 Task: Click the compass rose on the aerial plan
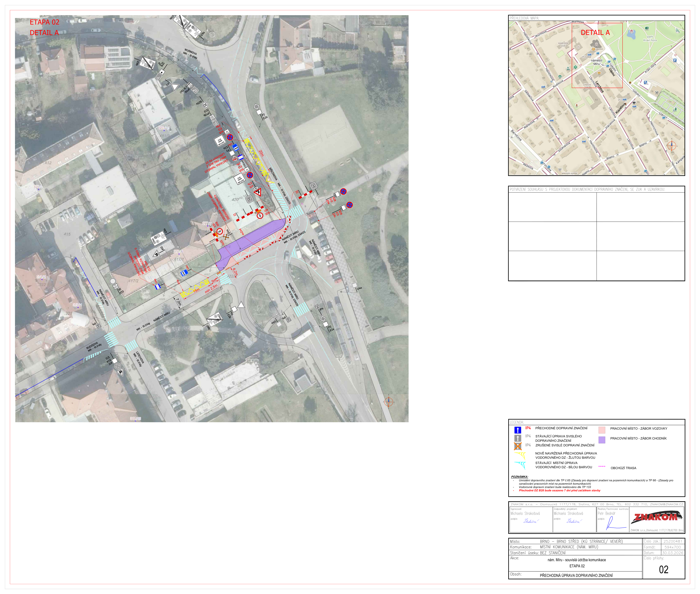(388, 402)
